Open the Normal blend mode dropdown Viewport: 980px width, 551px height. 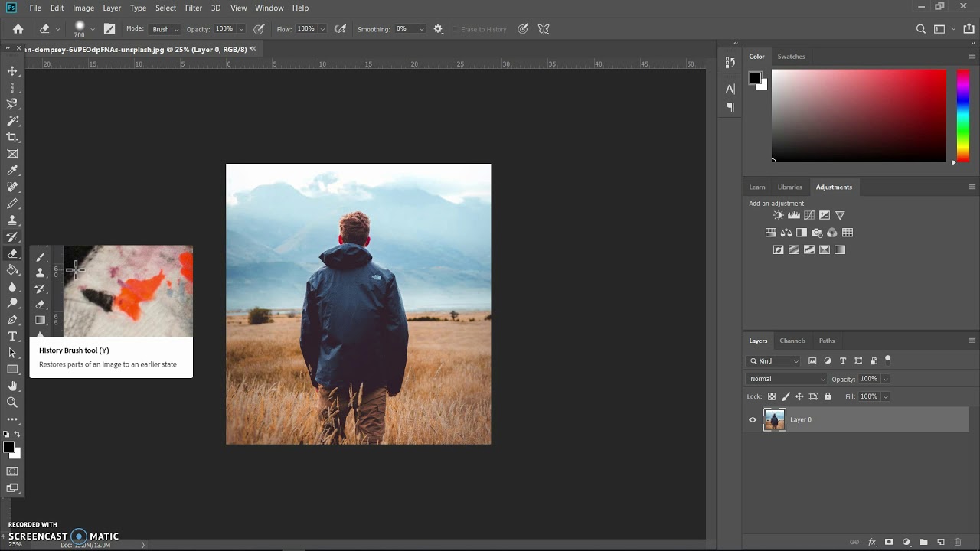point(787,379)
